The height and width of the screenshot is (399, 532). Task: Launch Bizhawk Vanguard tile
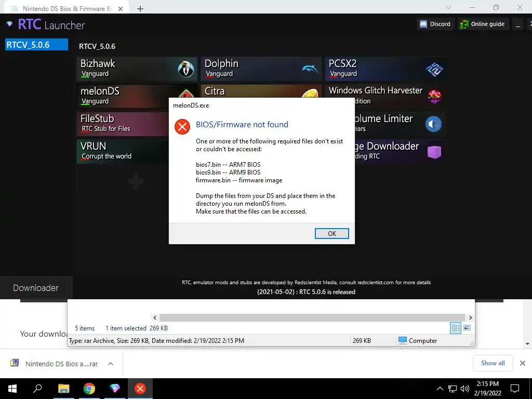click(137, 69)
